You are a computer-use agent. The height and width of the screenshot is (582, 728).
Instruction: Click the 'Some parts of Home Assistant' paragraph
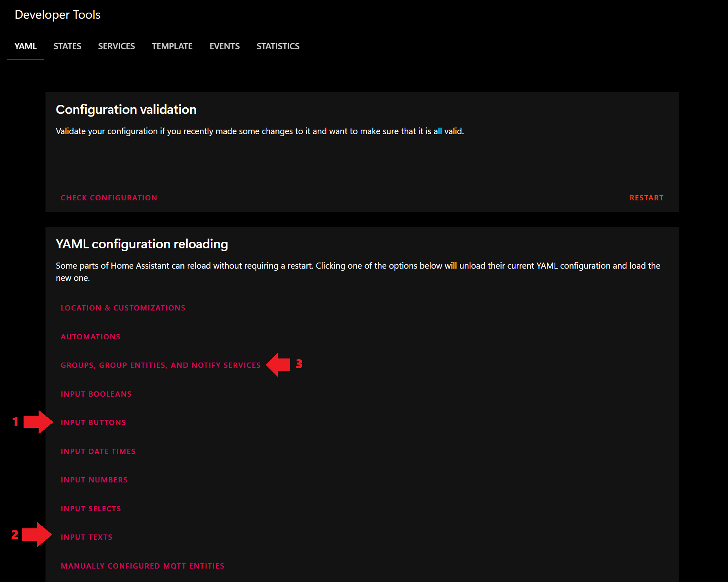[358, 272]
